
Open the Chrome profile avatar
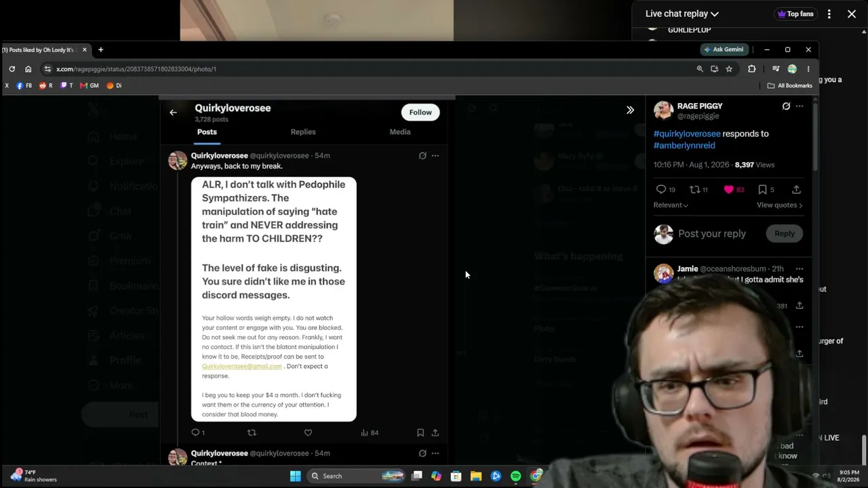[x=792, y=68]
